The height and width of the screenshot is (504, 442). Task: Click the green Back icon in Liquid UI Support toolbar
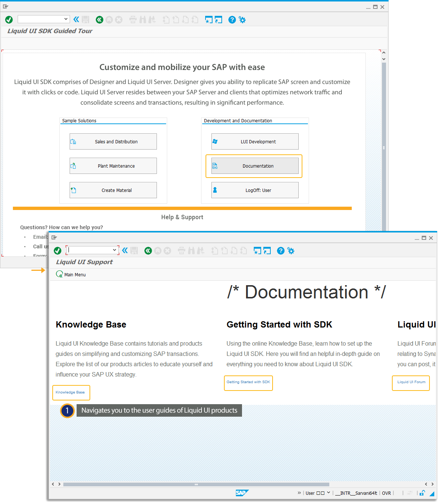point(148,251)
